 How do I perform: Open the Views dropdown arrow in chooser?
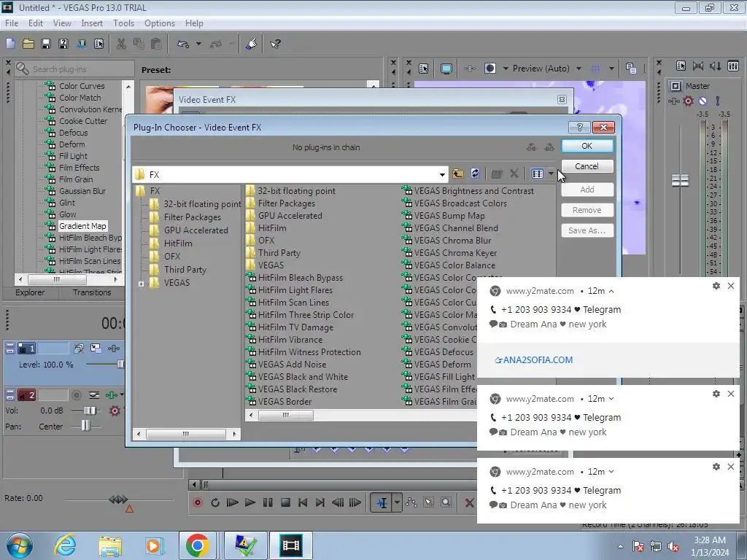(551, 174)
